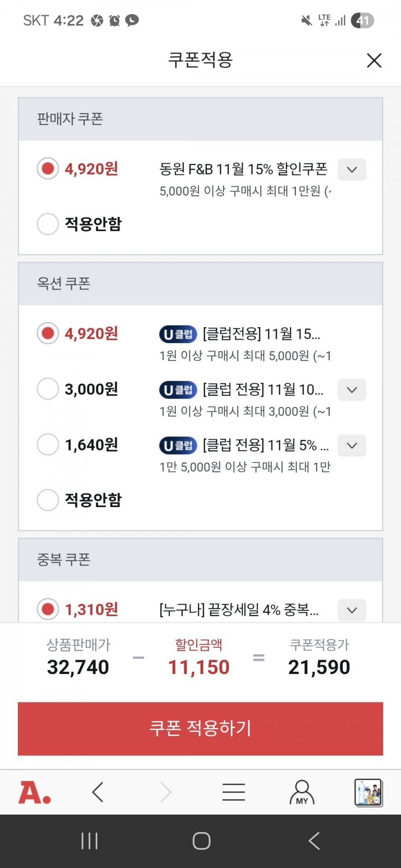
Task: Tap Android recent apps button
Action: coord(90,841)
